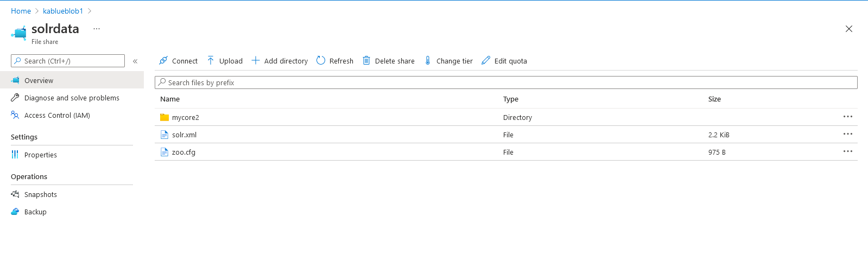
Task: Collapse the left sidebar menu
Action: (x=135, y=61)
